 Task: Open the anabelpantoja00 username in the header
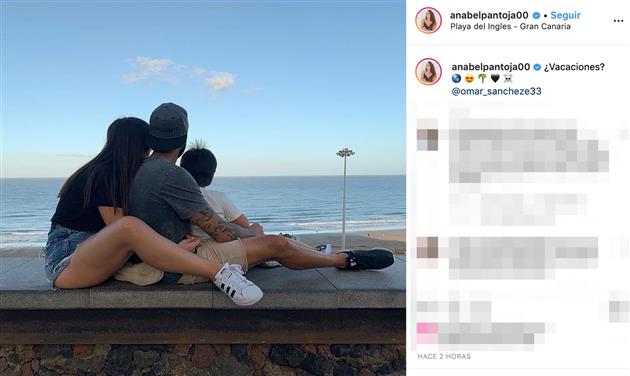[489, 15]
